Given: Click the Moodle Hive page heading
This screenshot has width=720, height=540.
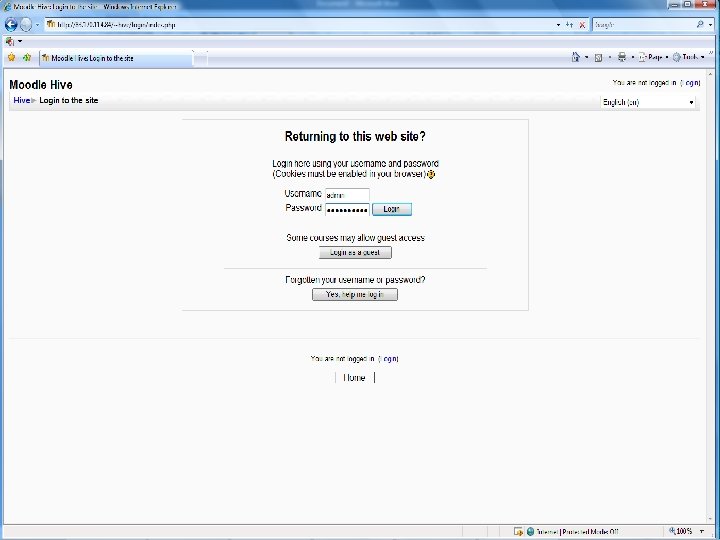Looking at the screenshot, I should [41, 85].
